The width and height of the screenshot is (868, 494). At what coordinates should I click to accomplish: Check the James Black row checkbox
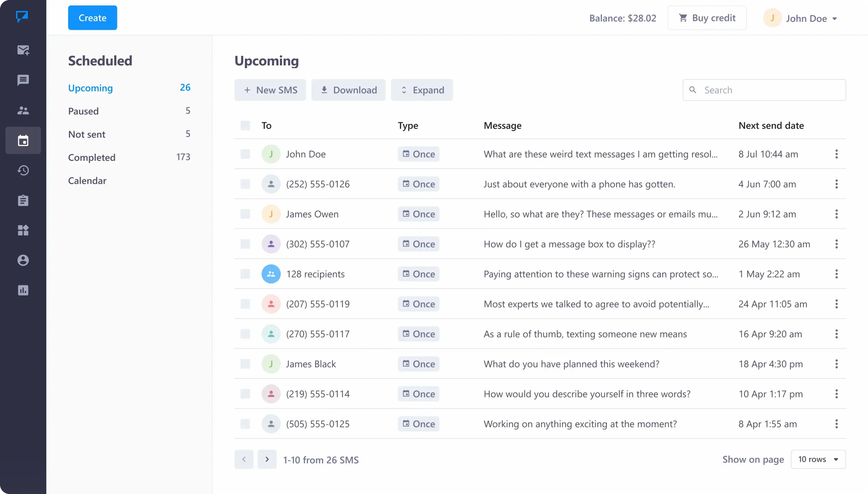(x=245, y=364)
